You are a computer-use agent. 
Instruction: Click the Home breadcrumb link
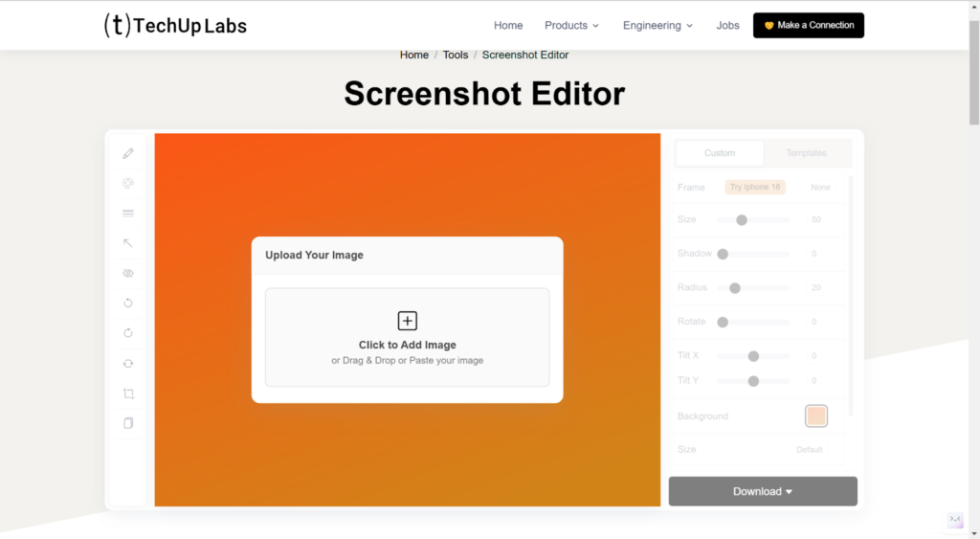click(x=414, y=55)
